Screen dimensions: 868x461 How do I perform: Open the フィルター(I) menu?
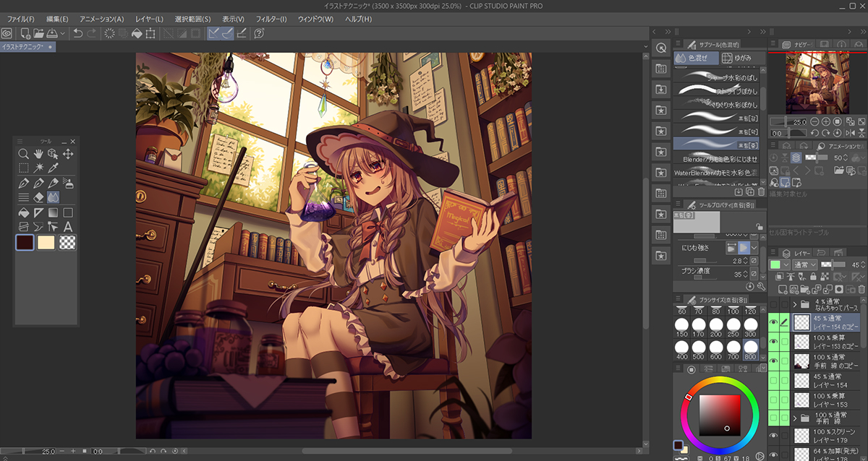[271, 19]
